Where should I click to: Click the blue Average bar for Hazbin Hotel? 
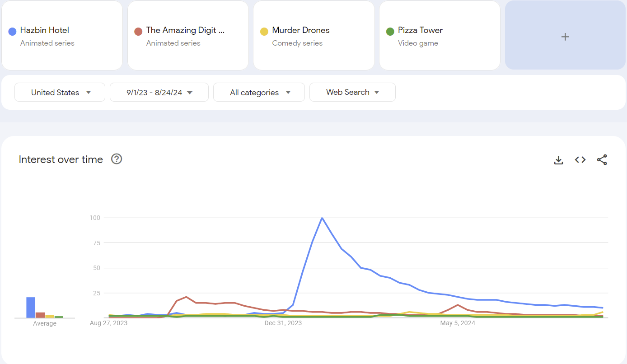[x=31, y=308]
